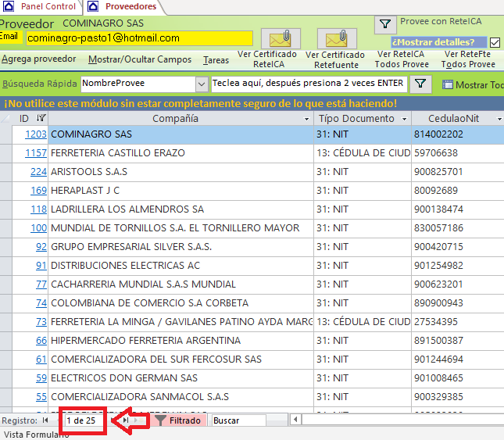Jump to last record in navigator
Screen dimensions: 504x440
[x=125, y=420]
